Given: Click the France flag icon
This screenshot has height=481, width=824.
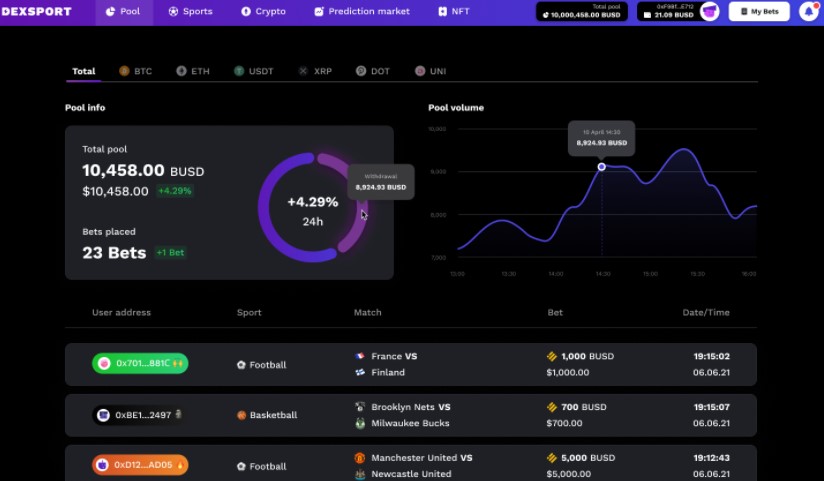Looking at the screenshot, I should click(360, 356).
